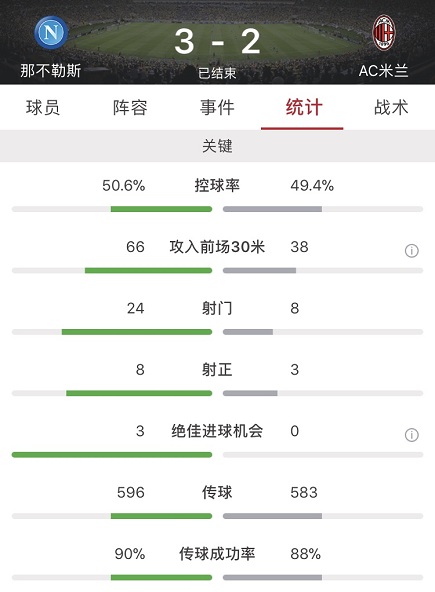Switch to the 阵容 tab
435x592 pixels.
(130, 108)
